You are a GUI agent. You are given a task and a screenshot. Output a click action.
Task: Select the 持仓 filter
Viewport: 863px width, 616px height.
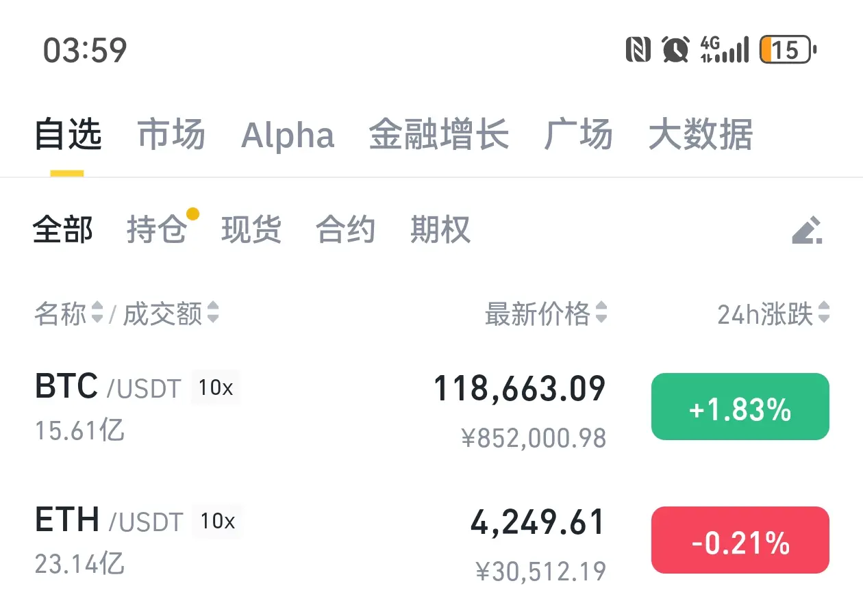157,229
